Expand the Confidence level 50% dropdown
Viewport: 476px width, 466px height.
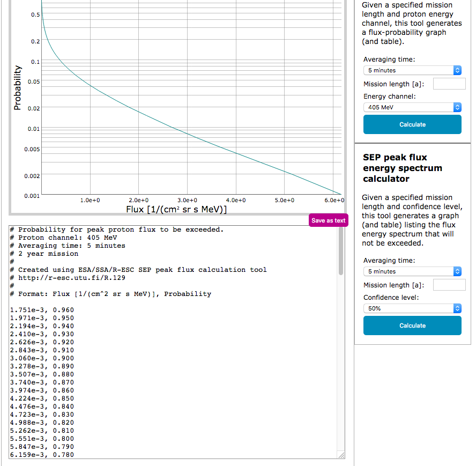pos(412,308)
